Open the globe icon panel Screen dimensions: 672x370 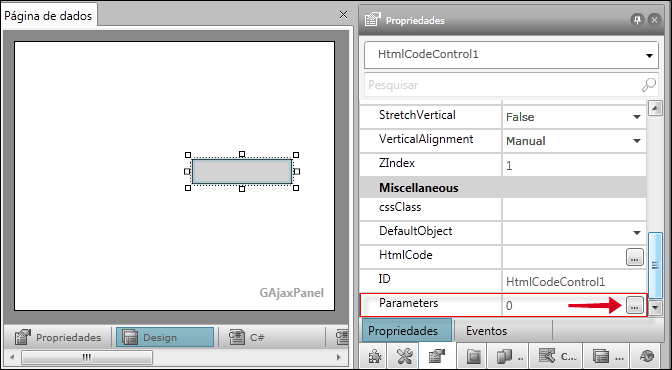[x=647, y=356]
